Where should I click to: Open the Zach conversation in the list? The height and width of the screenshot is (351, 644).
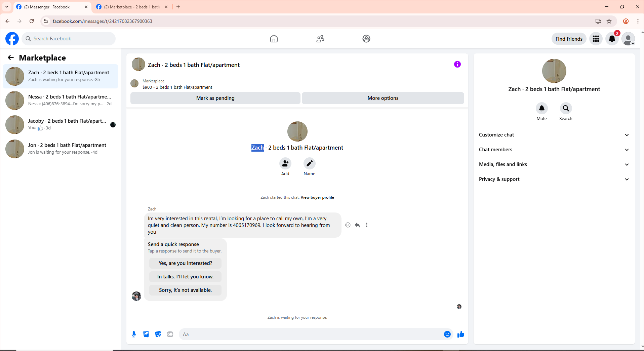(x=61, y=76)
